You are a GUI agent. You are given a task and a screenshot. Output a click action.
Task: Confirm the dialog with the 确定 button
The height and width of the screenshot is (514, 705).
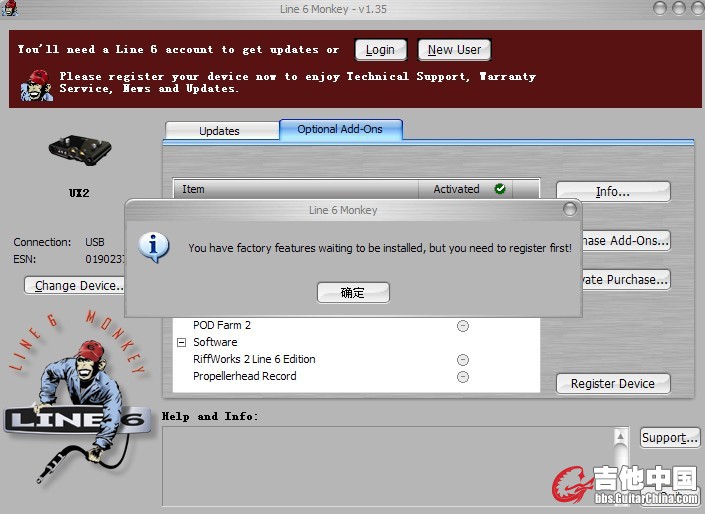coord(353,292)
